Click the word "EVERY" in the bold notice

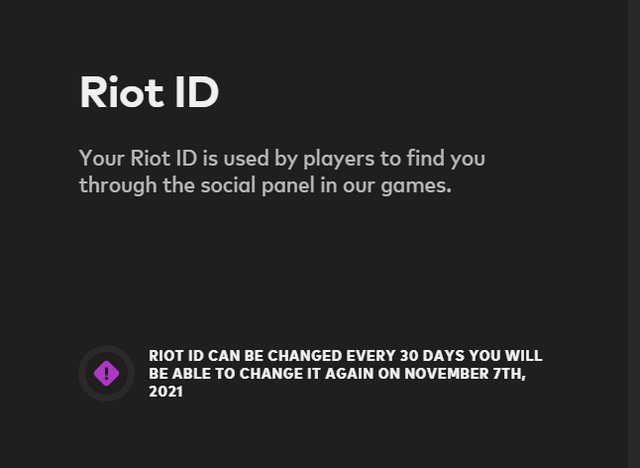(x=366, y=356)
